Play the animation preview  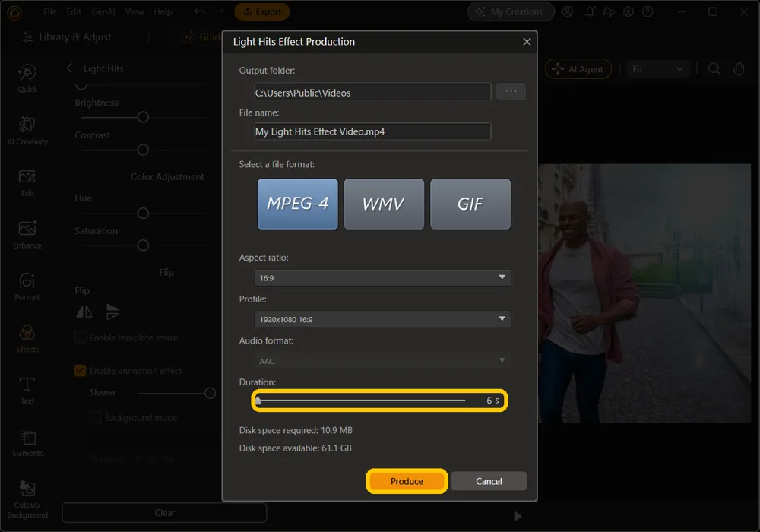[x=518, y=516]
